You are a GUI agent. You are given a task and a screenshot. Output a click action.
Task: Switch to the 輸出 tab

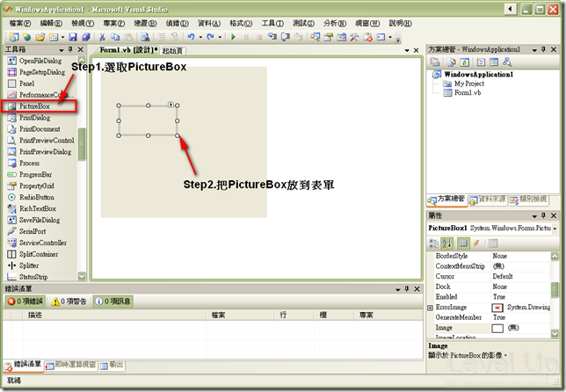click(112, 366)
